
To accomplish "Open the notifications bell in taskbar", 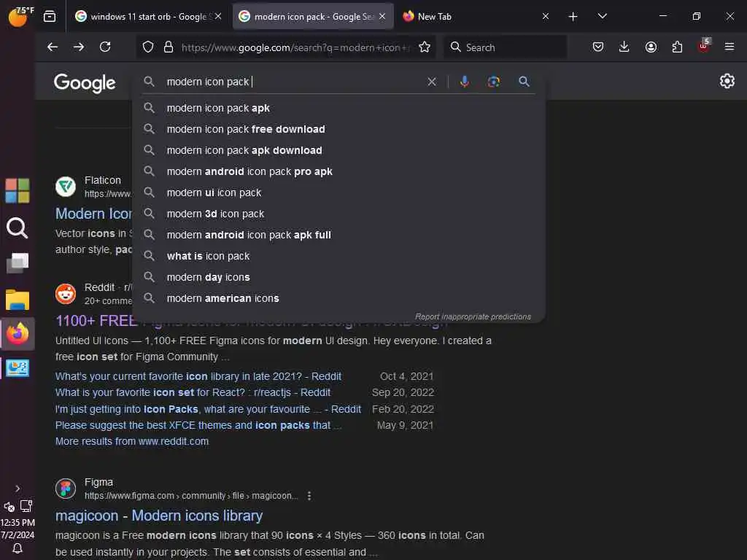I will (18, 548).
